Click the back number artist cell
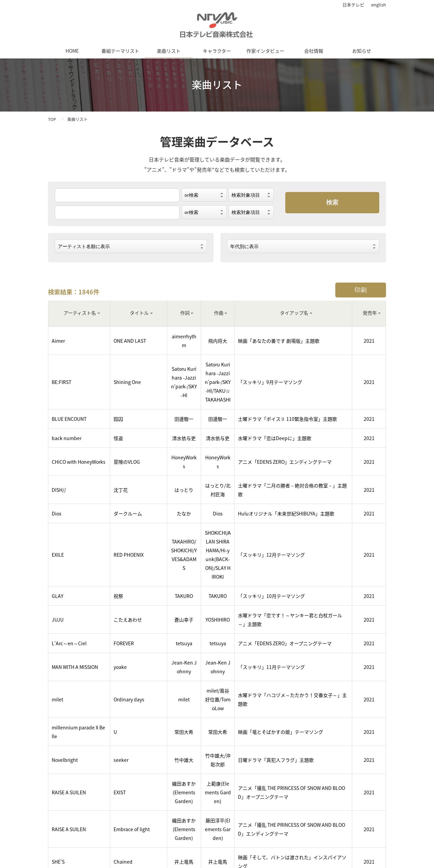The width and height of the screenshot is (434, 868). 79,438
